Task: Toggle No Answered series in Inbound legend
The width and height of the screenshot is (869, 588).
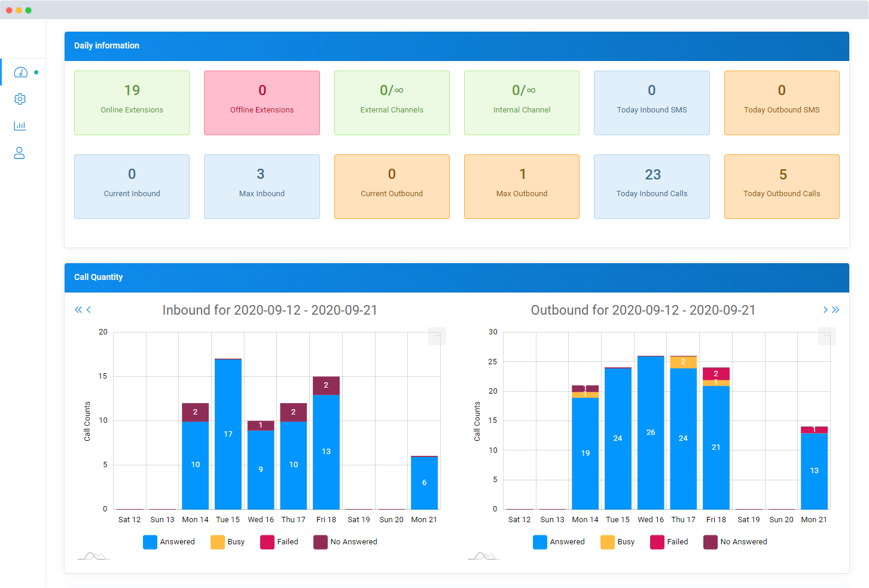Action: click(346, 542)
